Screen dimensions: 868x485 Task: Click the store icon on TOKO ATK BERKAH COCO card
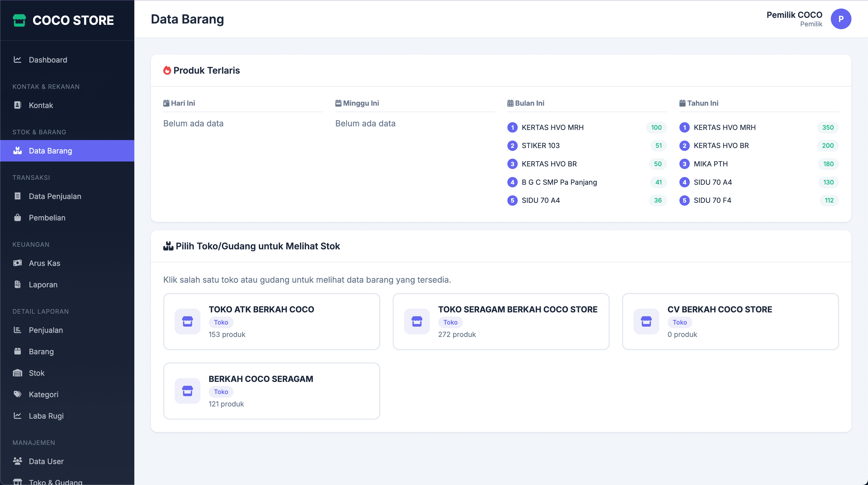[187, 321]
